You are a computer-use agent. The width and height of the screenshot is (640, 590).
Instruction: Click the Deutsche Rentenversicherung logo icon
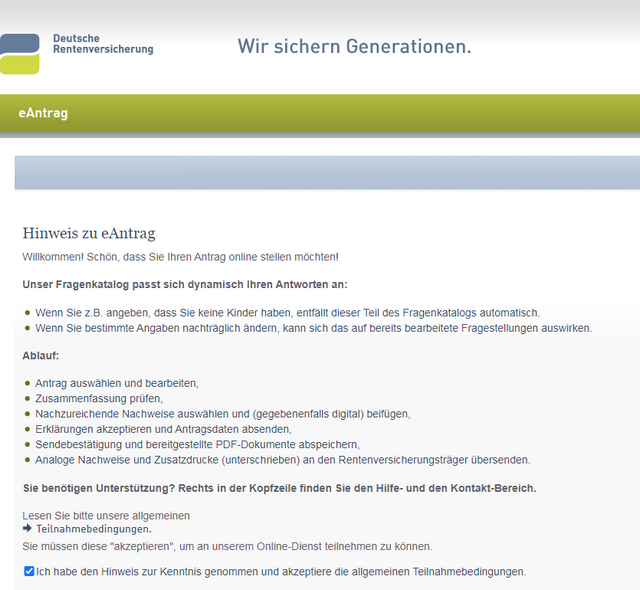(20, 53)
